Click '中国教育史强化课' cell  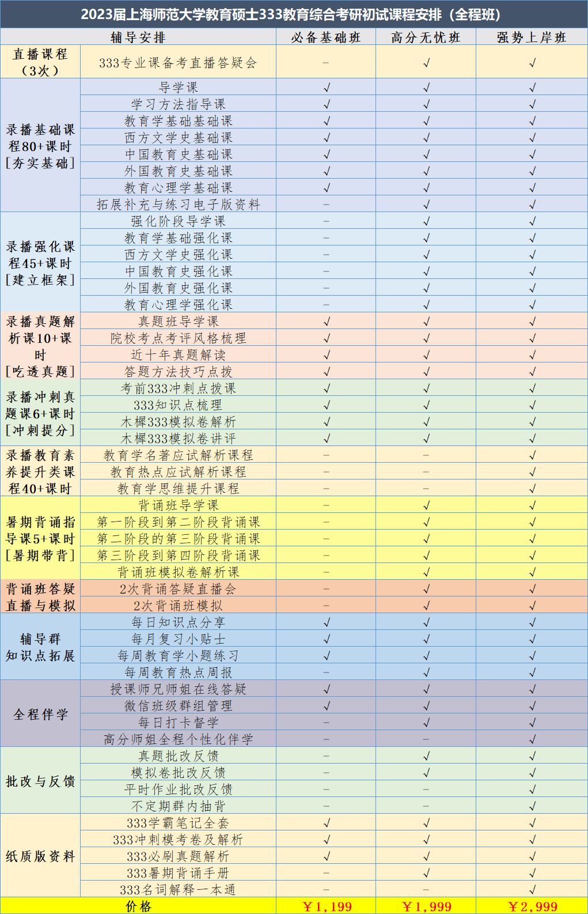pos(178,271)
